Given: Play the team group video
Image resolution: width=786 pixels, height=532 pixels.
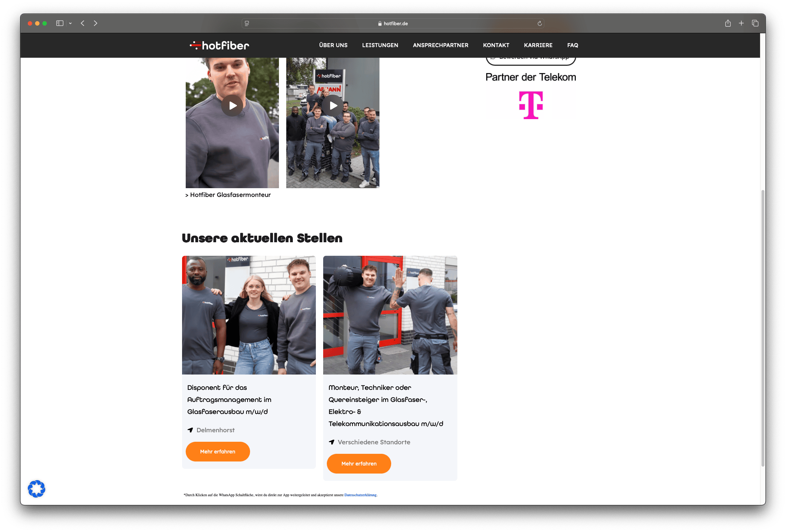Looking at the screenshot, I should [x=333, y=106].
